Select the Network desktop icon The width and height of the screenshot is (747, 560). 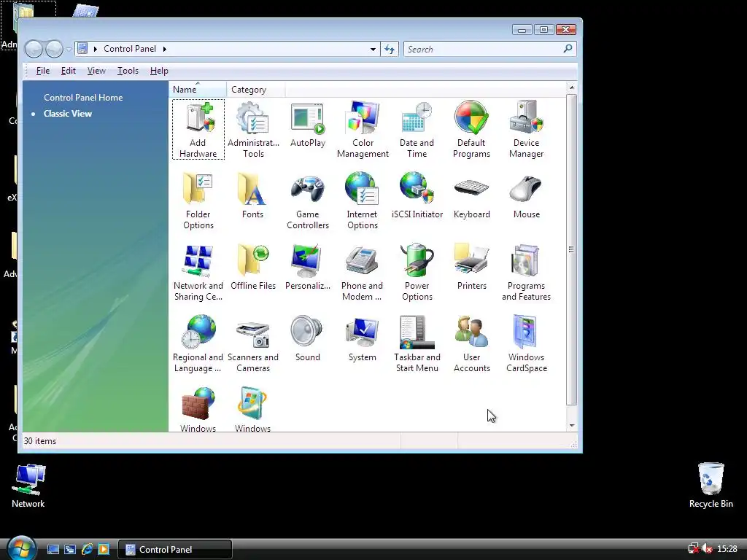(x=28, y=485)
